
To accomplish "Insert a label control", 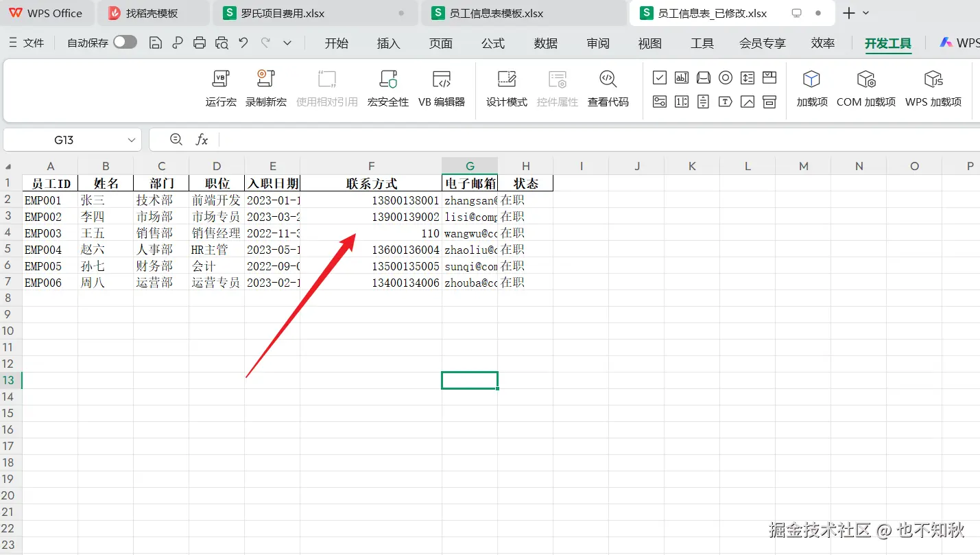I will (726, 102).
